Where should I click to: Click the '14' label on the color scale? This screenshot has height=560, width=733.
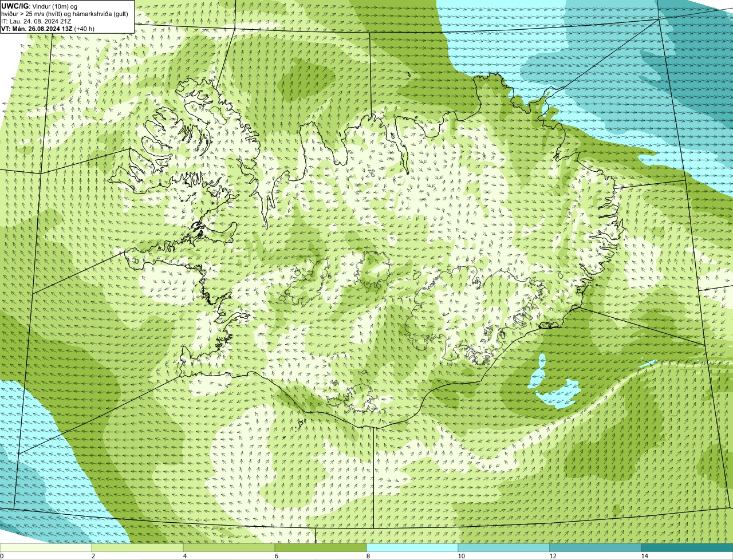[644, 556]
